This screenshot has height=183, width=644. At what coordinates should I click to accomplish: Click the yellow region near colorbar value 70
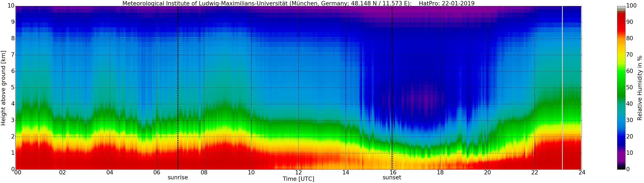click(x=621, y=55)
